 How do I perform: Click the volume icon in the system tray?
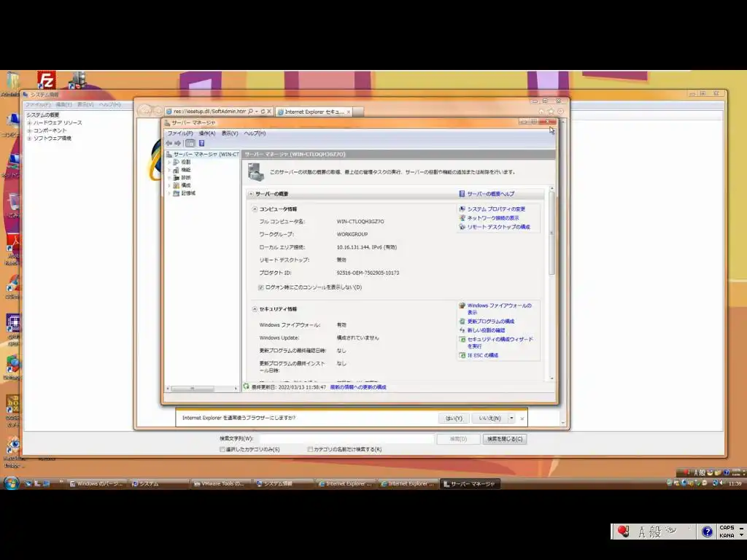722,483
